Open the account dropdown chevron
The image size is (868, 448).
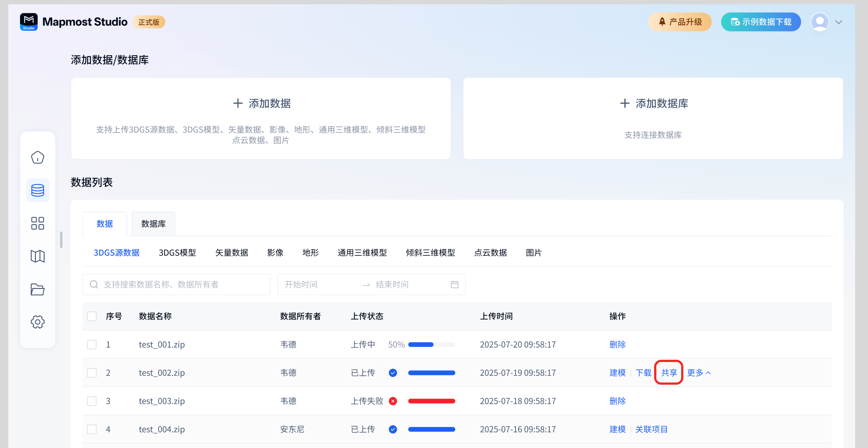pyautogui.click(x=839, y=22)
